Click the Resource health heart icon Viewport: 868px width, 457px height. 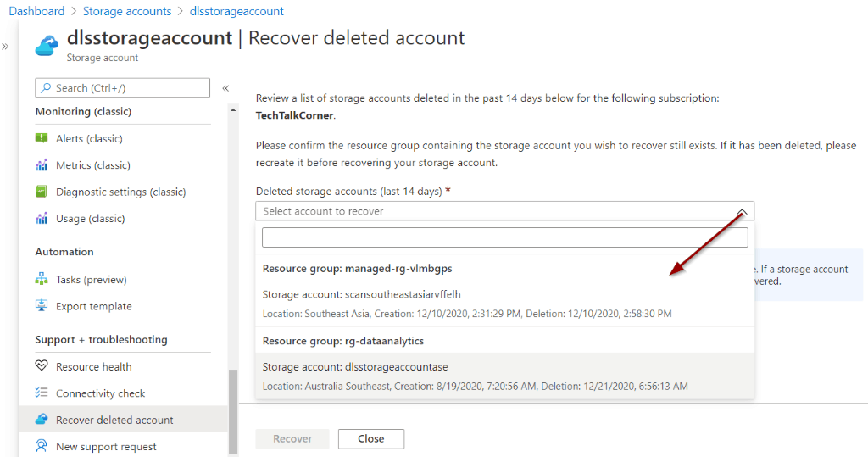click(42, 365)
